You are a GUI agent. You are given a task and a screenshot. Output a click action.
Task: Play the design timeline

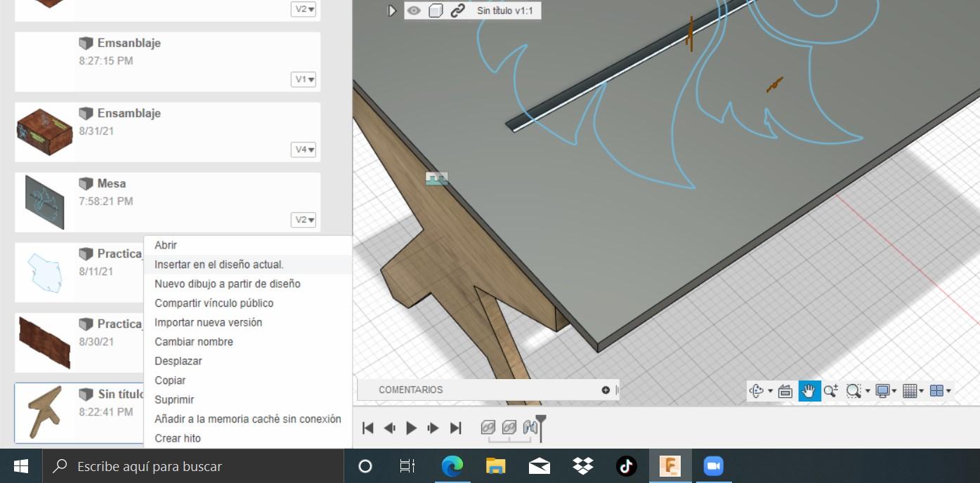(412, 428)
